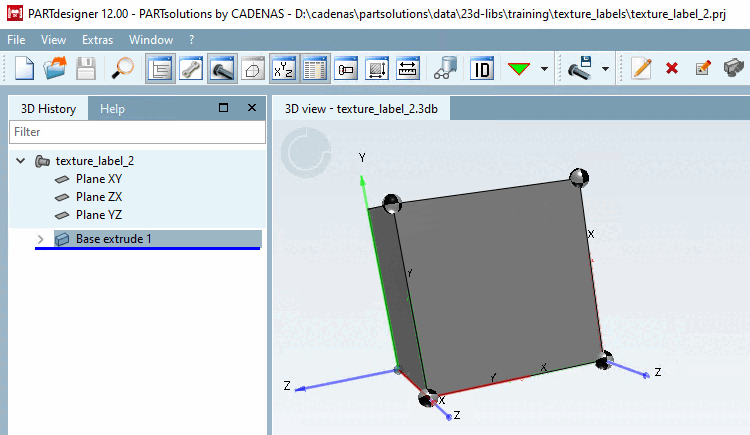Image resolution: width=750 pixels, height=435 pixels.
Task: Click the gray 3D part icon at toolbar end
Action: point(734,68)
